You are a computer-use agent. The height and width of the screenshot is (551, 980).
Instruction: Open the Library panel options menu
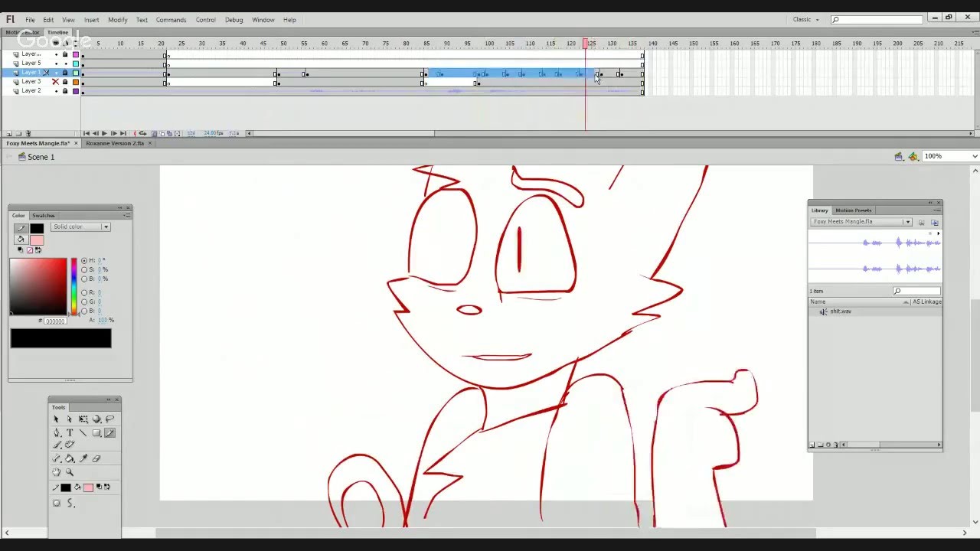point(937,210)
